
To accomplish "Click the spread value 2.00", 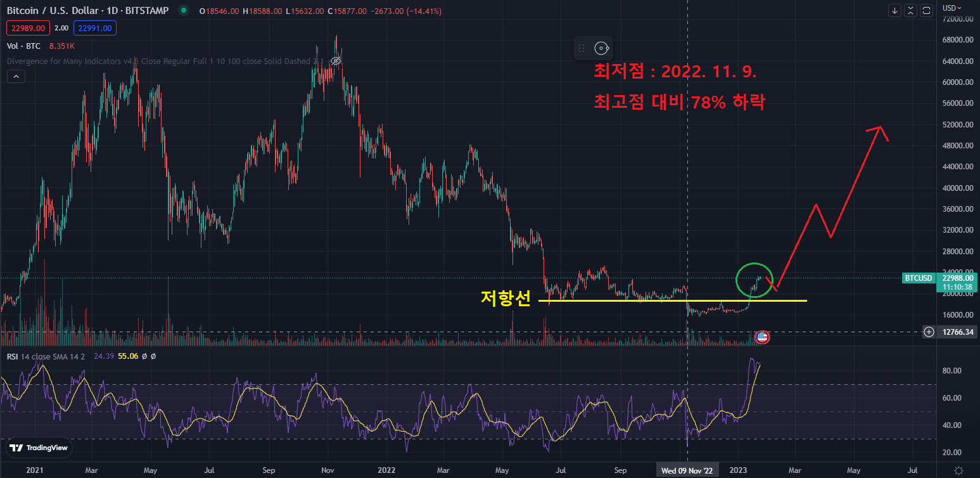I will tap(61, 28).
